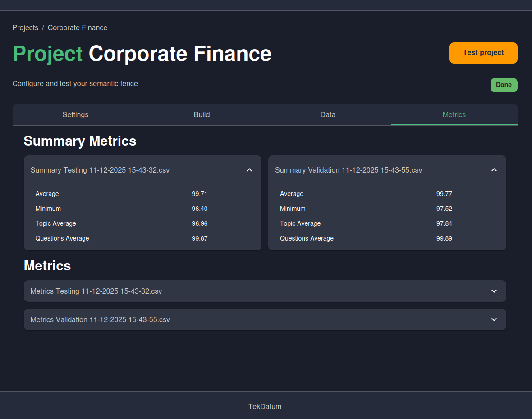Click the Summary Validation 11-12-2025 filename header
This screenshot has height=419, width=532.
(348, 170)
